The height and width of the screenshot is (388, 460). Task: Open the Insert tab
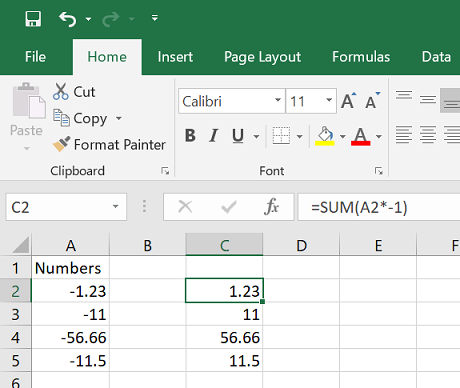point(175,57)
